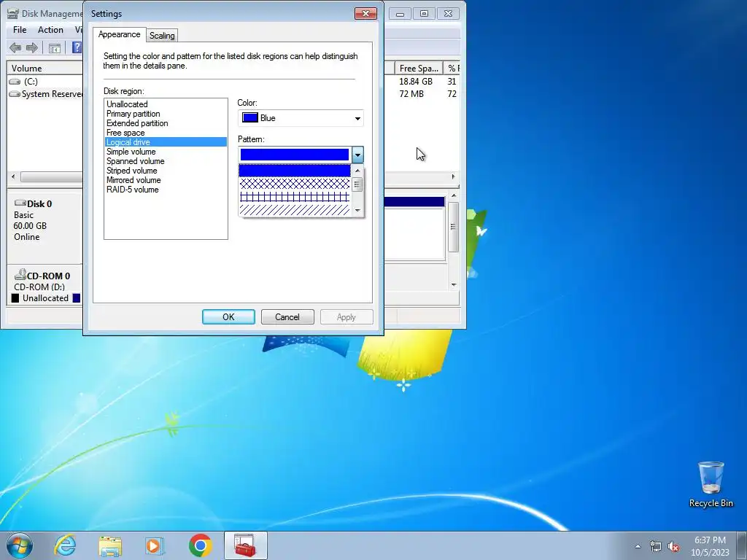Launch Google Chrome from taskbar

[200, 545]
